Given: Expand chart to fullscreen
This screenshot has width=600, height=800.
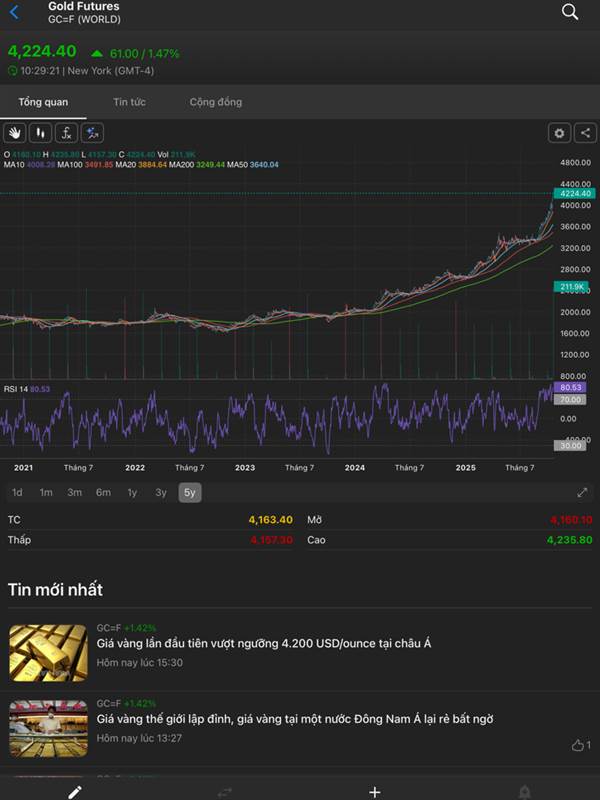Looking at the screenshot, I should pyautogui.click(x=583, y=492).
